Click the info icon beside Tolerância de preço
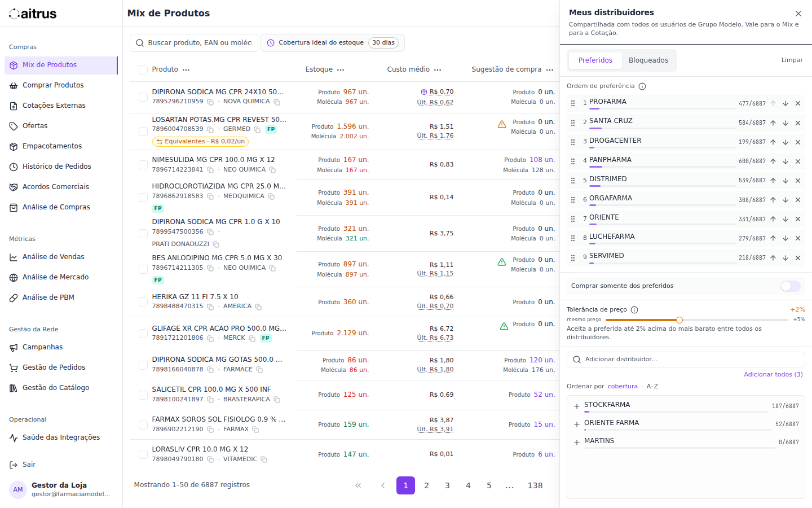The image size is (812, 508). (634, 310)
